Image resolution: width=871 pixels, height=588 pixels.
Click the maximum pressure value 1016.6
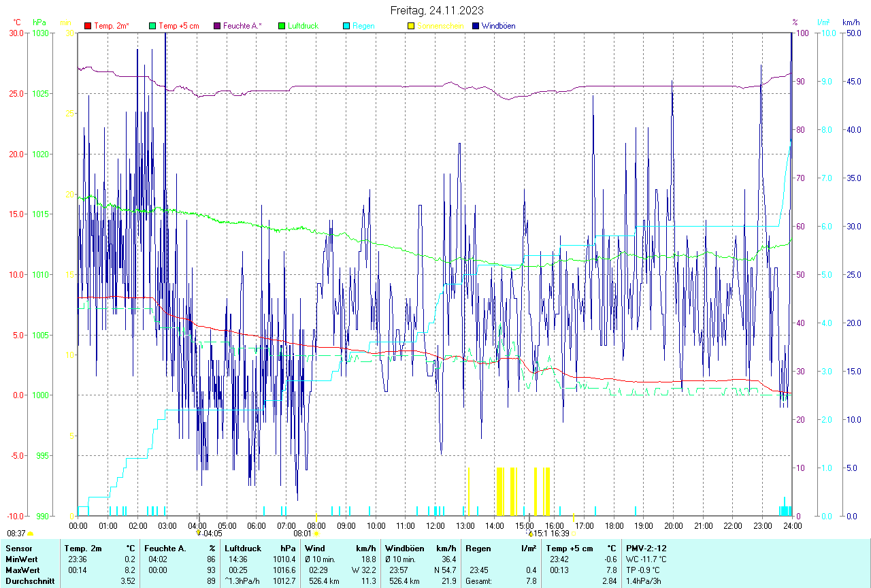click(284, 570)
